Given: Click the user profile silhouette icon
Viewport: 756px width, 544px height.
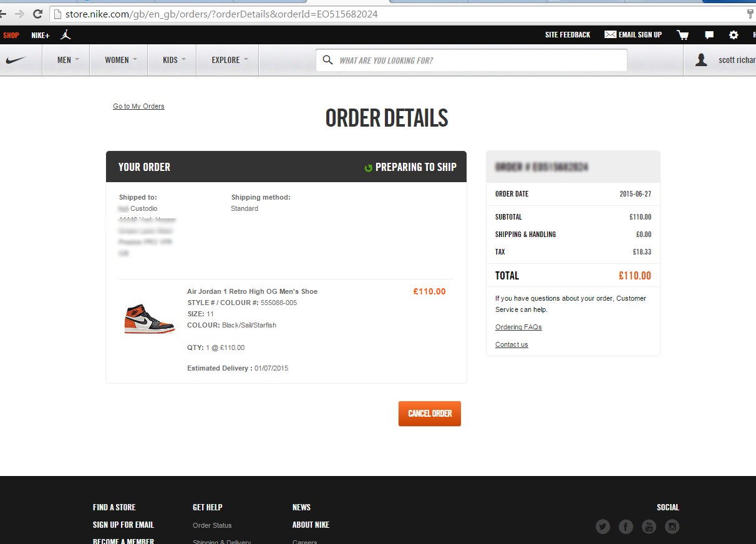Looking at the screenshot, I should coord(701,60).
